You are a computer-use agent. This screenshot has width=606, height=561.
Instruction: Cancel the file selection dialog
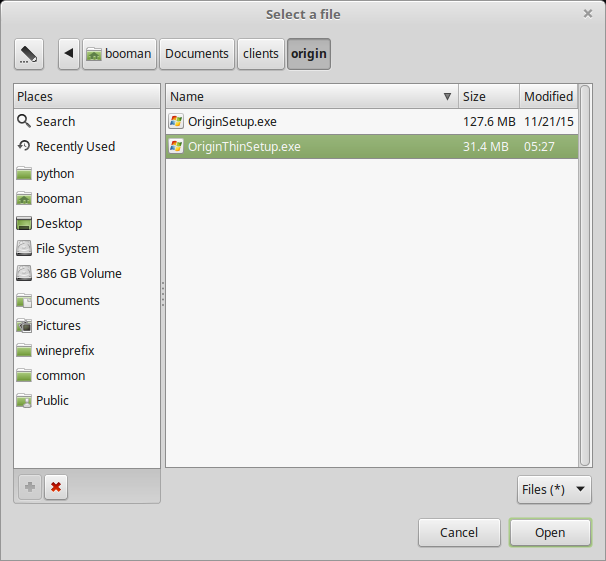(x=459, y=532)
